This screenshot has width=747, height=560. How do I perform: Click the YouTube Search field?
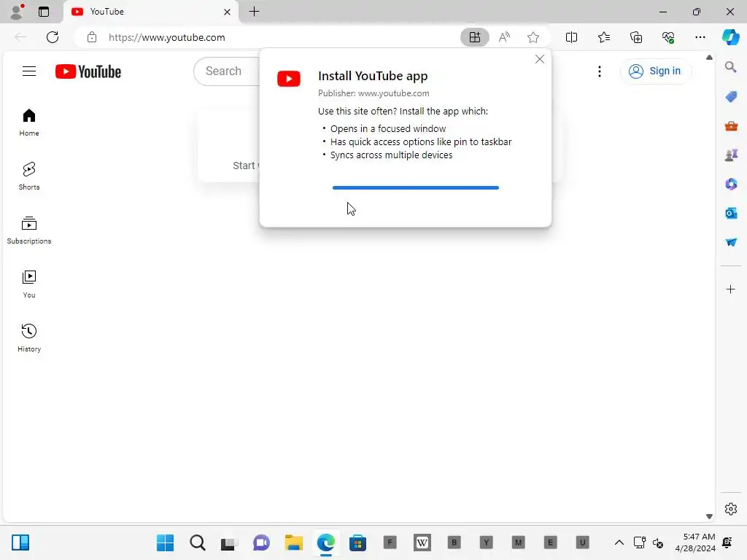[x=227, y=71]
